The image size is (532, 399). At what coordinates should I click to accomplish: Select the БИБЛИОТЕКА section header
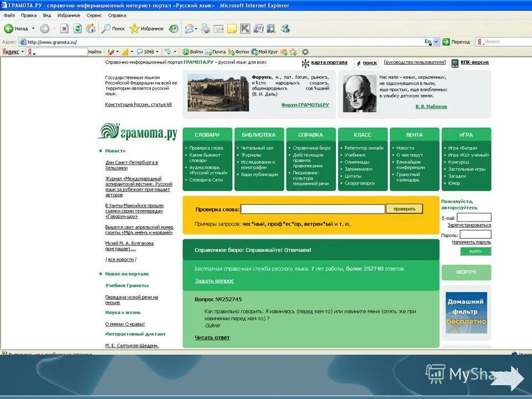tap(259, 135)
